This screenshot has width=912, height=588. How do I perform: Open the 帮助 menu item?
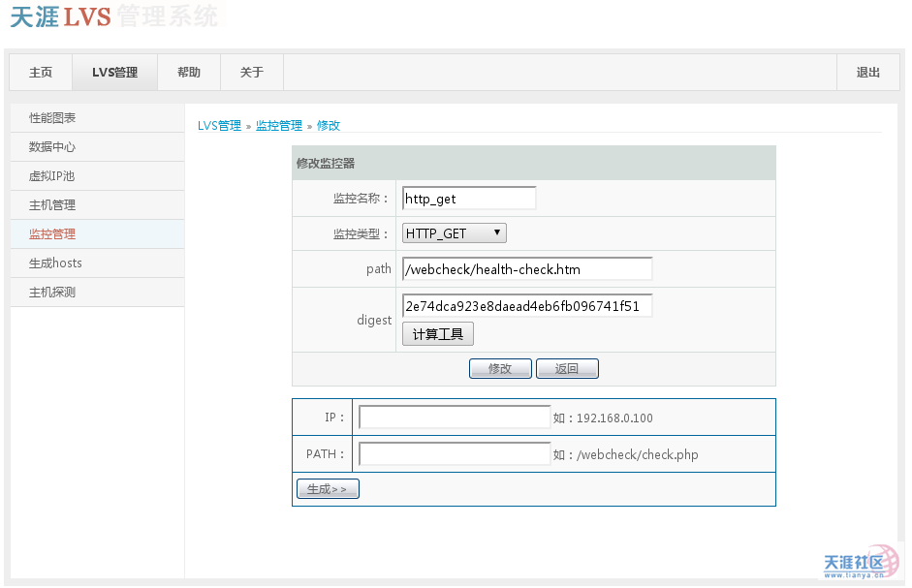[189, 73]
